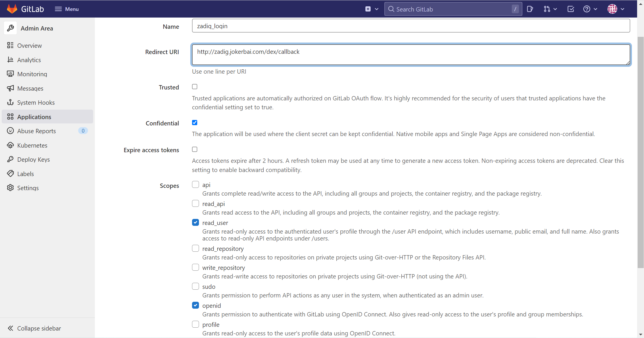Enable Expire access tokens checkbox
644x338 pixels.
195,149
